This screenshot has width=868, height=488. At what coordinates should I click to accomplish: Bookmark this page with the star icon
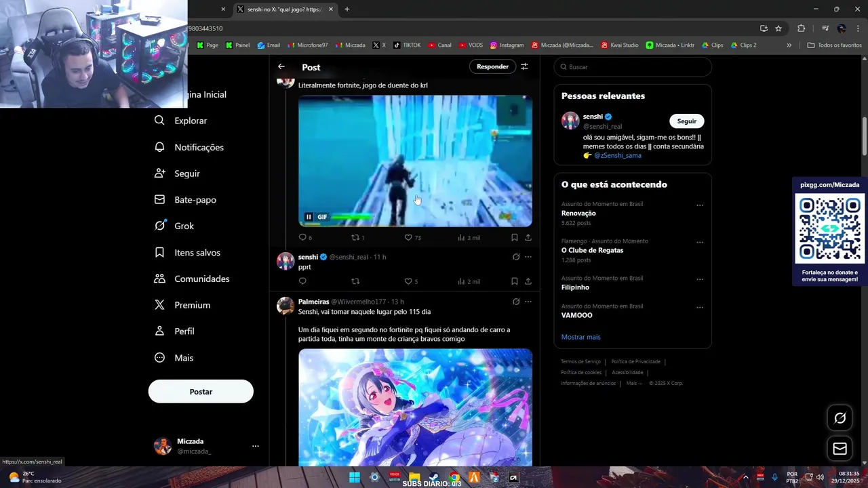coord(778,28)
